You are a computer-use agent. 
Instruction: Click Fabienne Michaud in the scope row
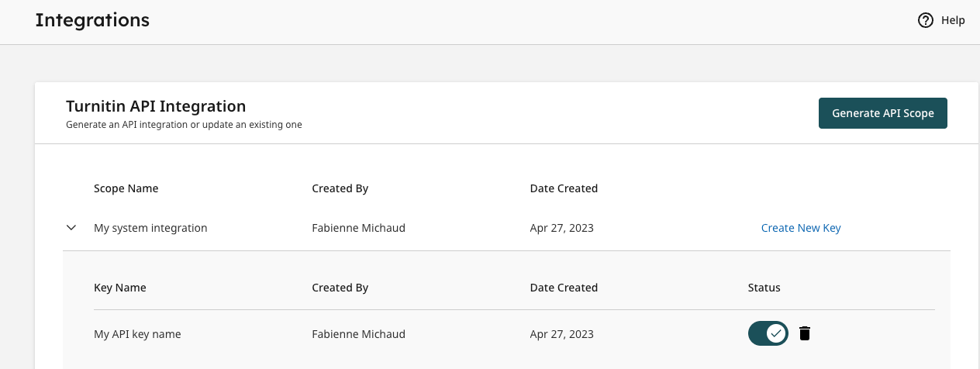point(358,228)
